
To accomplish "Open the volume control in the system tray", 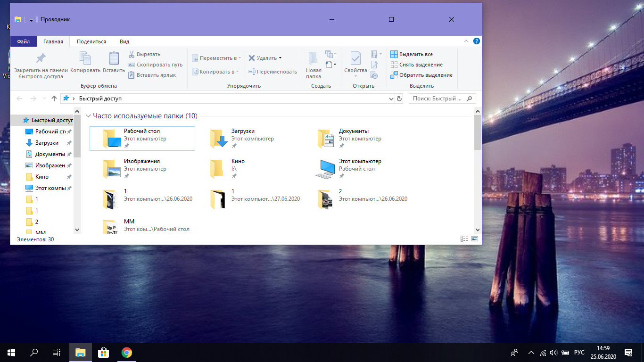I will point(553,353).
